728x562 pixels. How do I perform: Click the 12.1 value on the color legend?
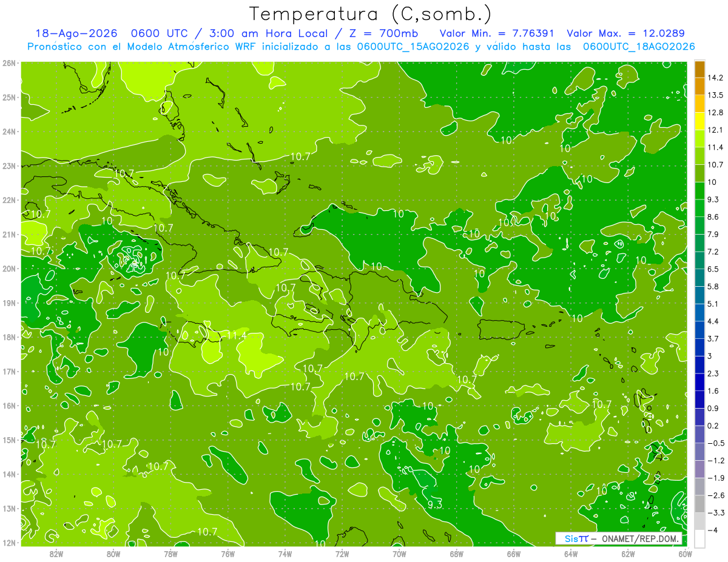tap(715, 130)
